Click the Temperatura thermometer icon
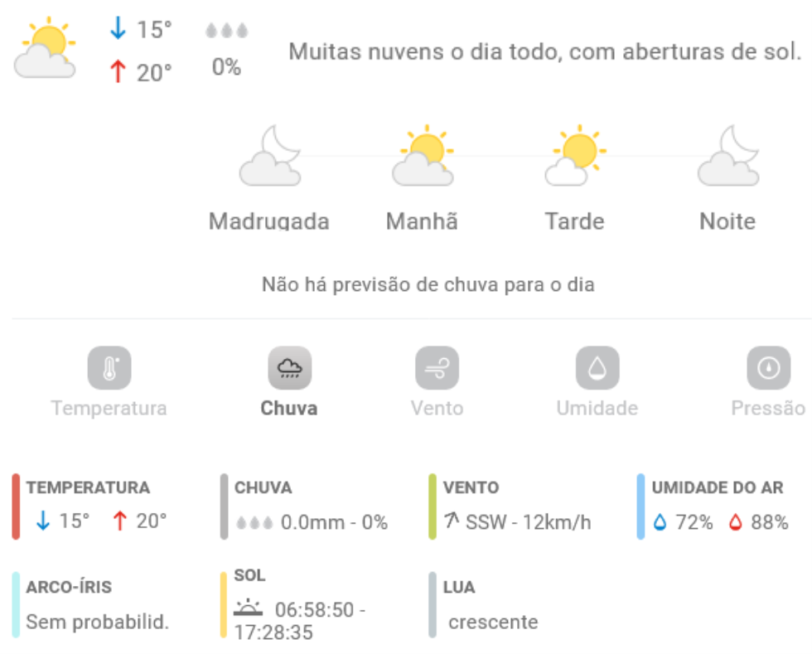The height and width of the screenshot is (654, 812). click(x=109, y=368)
